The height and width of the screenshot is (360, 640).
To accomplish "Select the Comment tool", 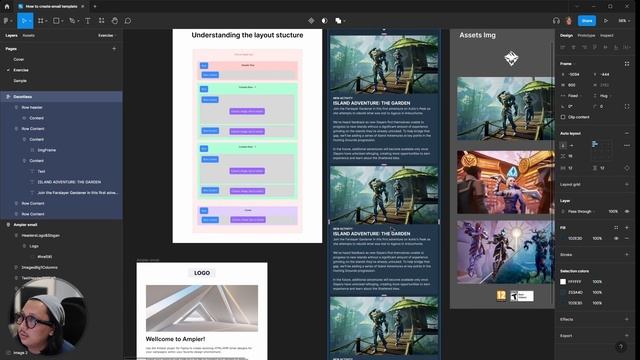I will [128, 21].
